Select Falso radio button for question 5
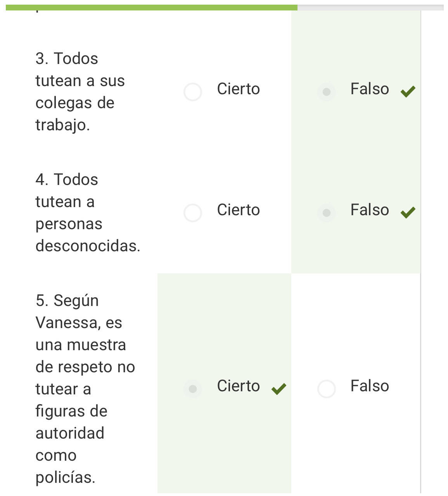 click(327, 389)
